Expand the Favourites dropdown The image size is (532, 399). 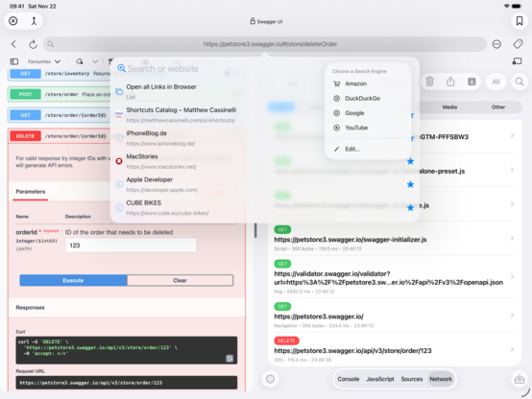click(44, 61)
